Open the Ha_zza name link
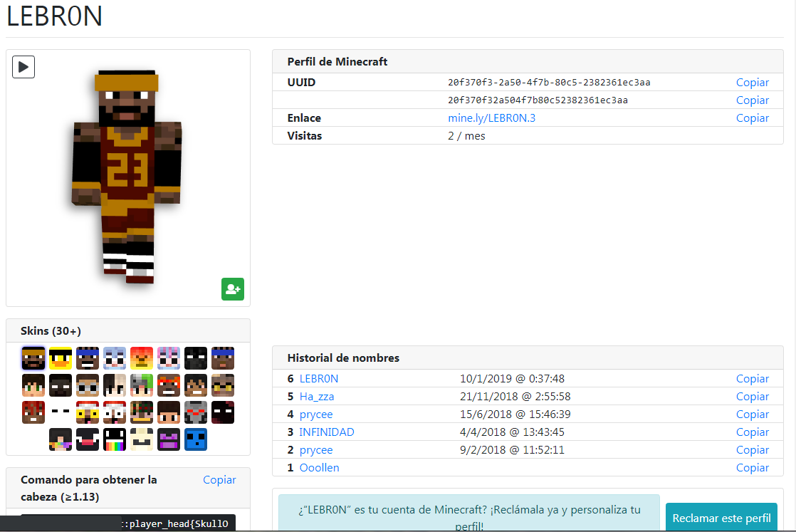This screenshot has height=532, width=796. [317, 397]
